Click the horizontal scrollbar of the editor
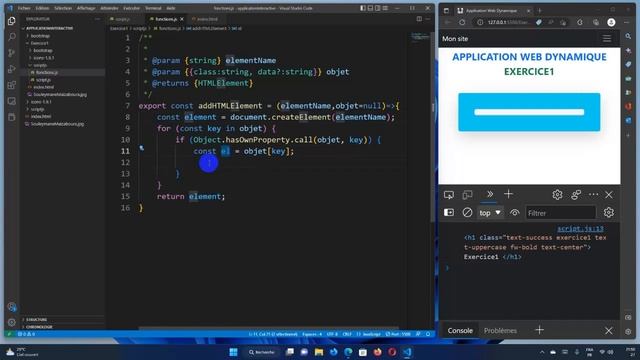 [x=268, y=328]
